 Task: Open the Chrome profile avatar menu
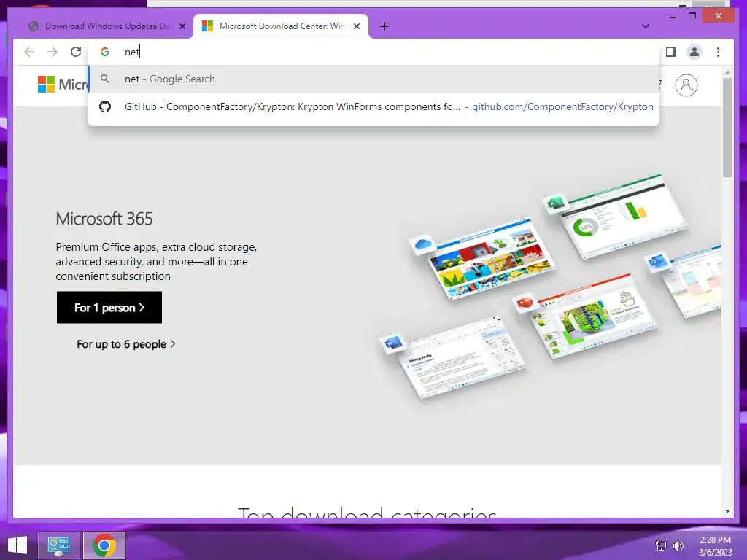(x=694, y=52)
